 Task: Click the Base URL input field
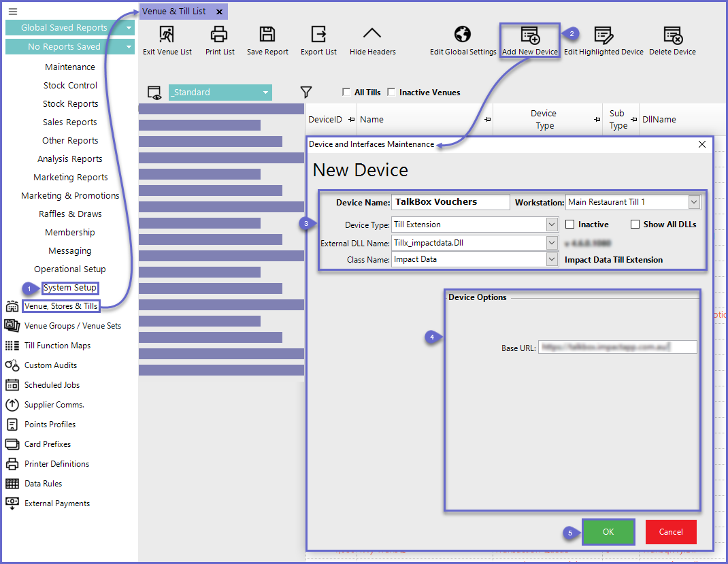pyautogui.click(x=618, y=347)
